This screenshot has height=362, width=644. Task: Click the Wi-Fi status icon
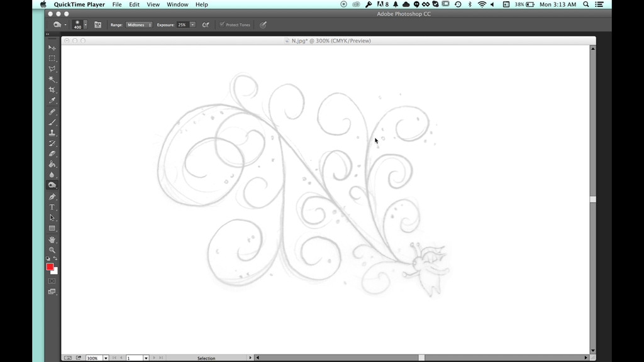[x=482, y=4]
